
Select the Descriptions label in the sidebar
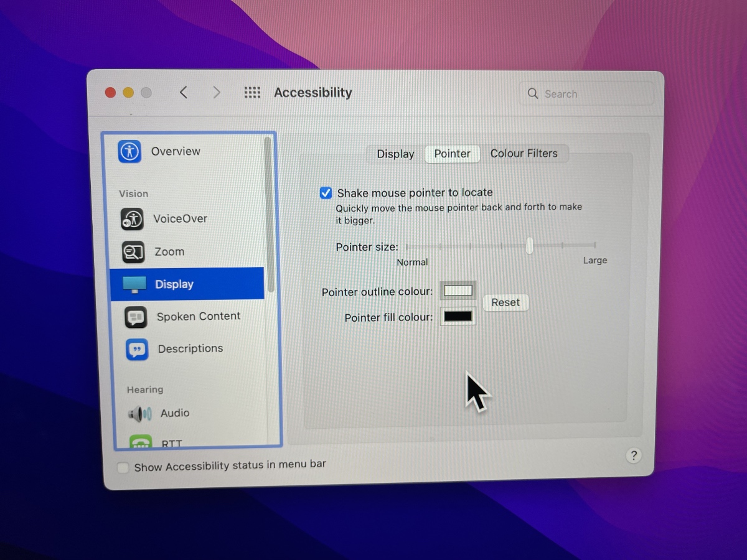[x=190, y=348]
